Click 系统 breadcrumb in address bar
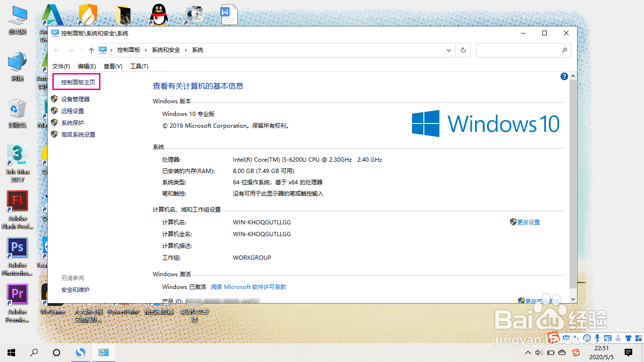This screenshot has width=644, height=362. (198, 50)
